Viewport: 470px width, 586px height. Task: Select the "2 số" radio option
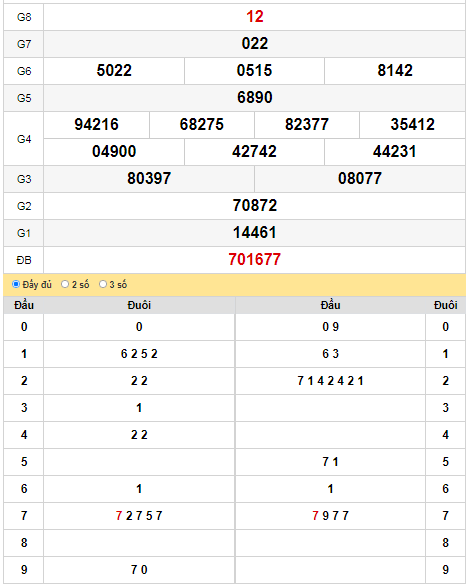click(65, 284)
